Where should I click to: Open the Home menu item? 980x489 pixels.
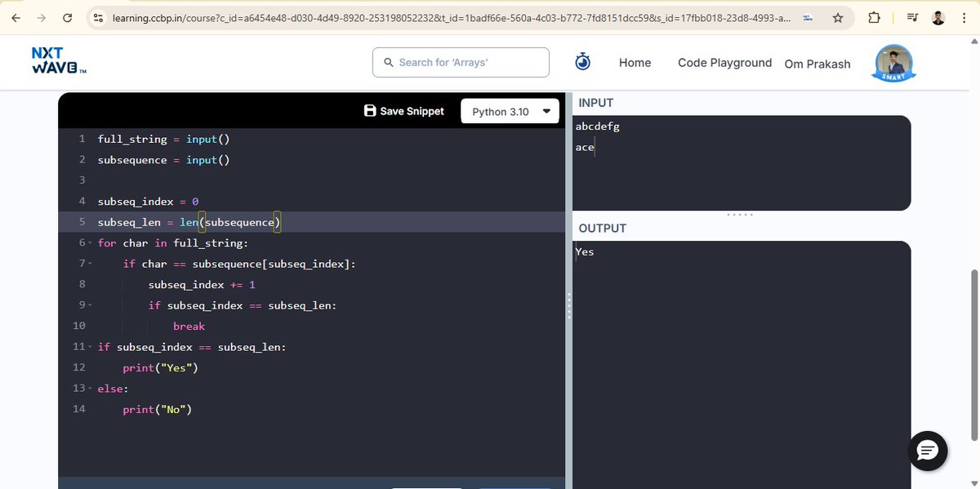[635, 62]
